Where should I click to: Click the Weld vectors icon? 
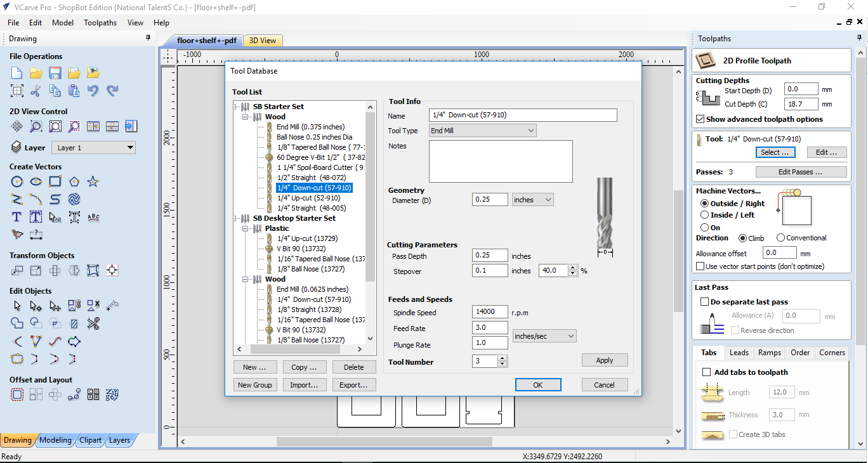pyautogui.click(x=17, y=324)
